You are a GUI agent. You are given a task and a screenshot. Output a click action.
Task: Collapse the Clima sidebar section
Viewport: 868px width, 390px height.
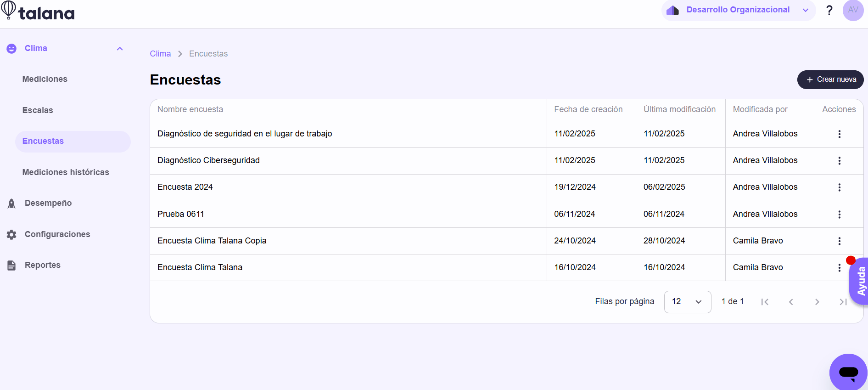tap(120, 49)
